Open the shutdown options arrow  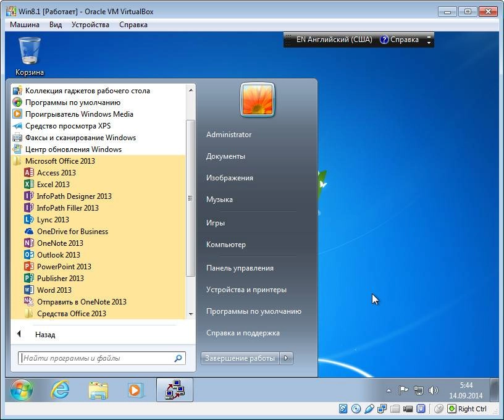click(286, 358)
